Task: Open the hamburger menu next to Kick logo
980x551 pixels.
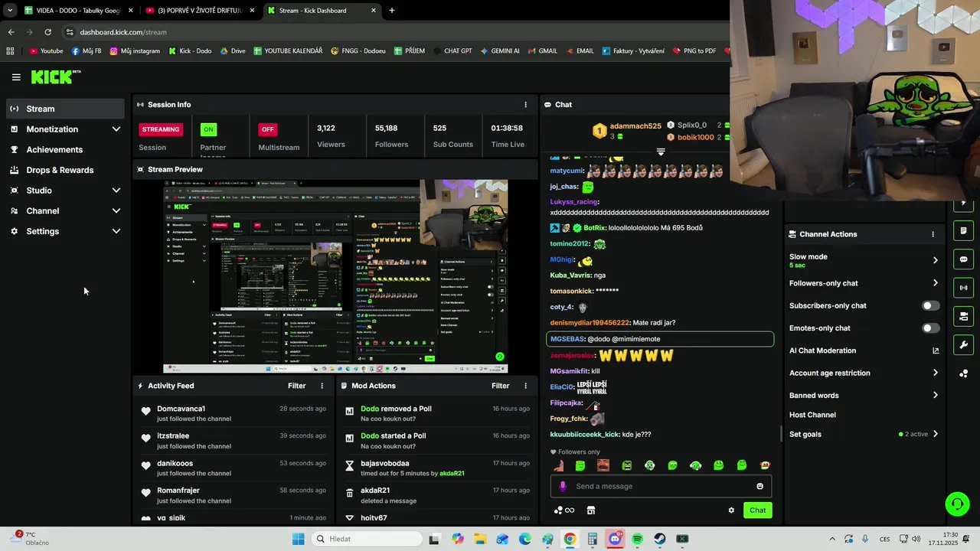Action: point(16,77)
